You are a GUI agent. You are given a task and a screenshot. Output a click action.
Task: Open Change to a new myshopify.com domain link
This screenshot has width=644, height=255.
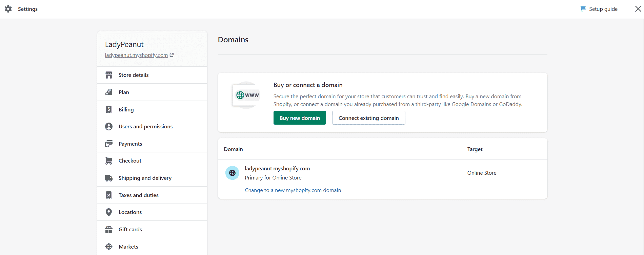click(x=293, y=190)
